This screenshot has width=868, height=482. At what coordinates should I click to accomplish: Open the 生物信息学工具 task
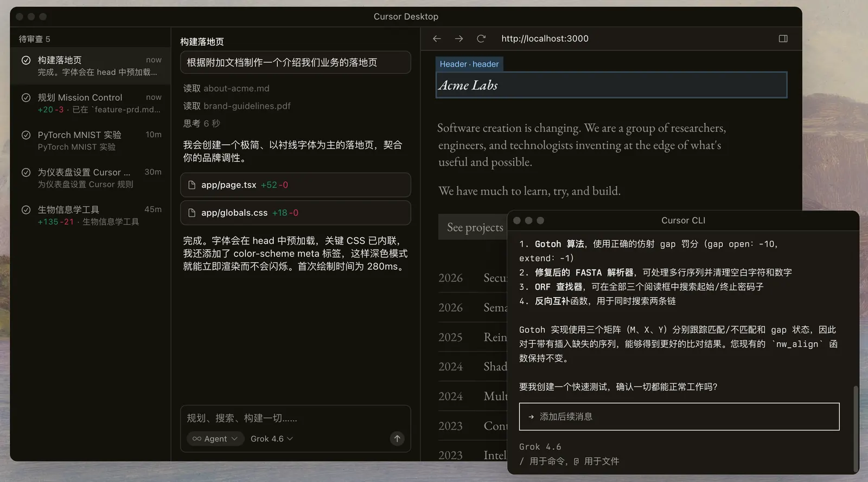91,215
